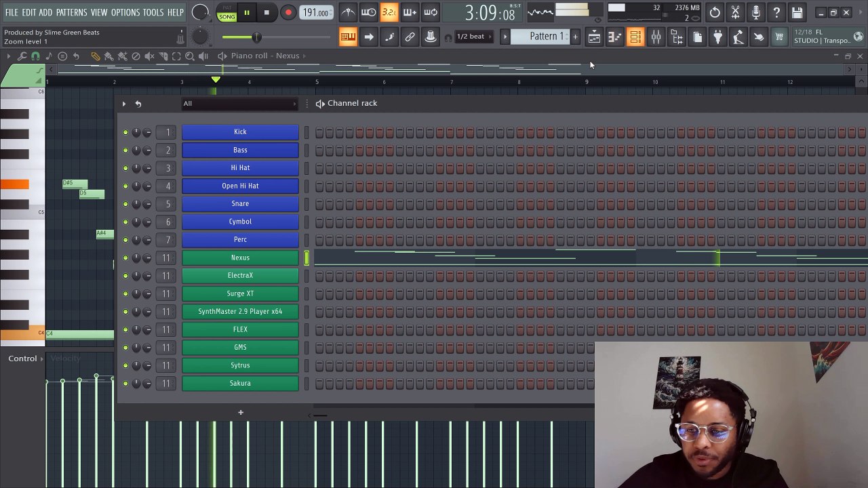This screenshot has height=488, width=868.
Task: Toggle the PAT/SONG mode switch
Action: (x=227, y=12)
